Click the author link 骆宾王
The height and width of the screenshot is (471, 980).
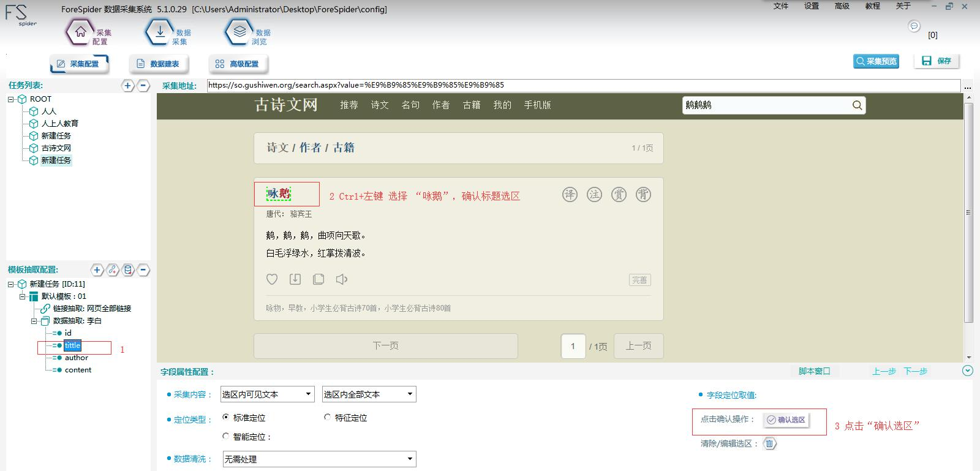coord(301,214)
